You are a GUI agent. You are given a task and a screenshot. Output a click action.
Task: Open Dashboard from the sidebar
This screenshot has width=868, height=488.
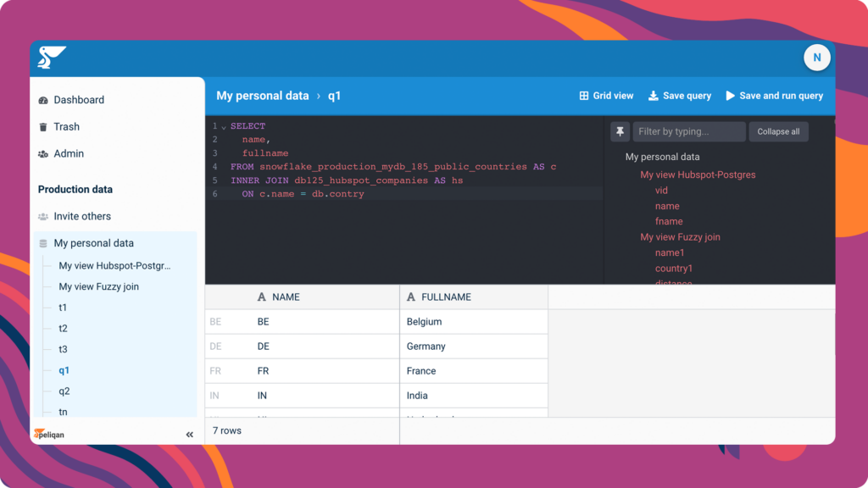(x=78, y=100)
